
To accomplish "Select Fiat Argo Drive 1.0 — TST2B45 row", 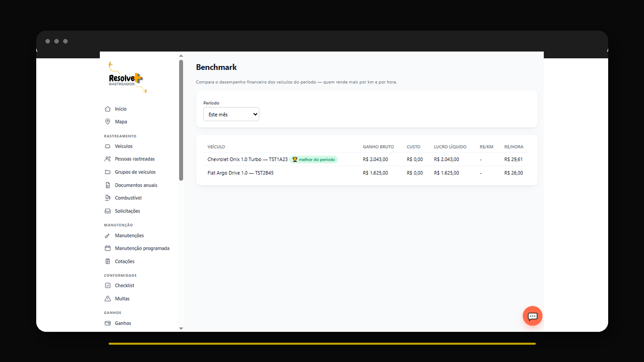I will tap(367, 173).
